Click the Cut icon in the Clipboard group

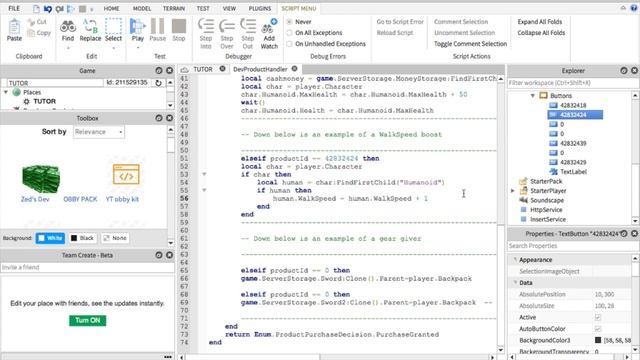pos(31,22)
